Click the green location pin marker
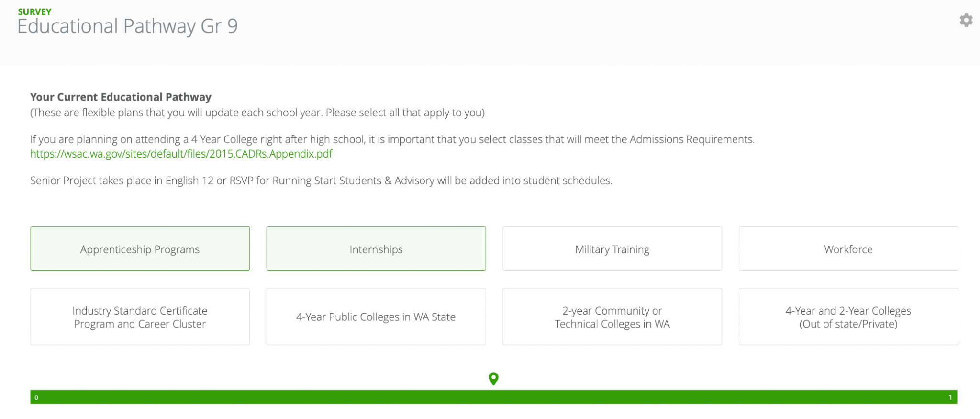This screenshot has height=419, width=980. pos(493,379)
